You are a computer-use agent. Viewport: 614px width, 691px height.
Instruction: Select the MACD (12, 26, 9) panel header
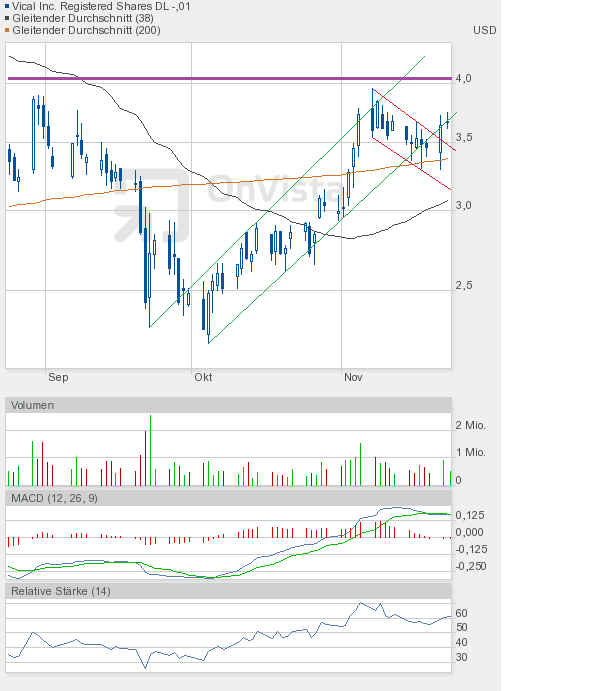click(x=54, y=498)
